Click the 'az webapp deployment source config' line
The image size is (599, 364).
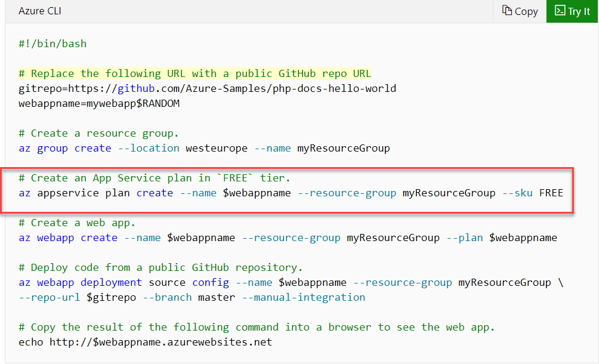click(291, 282)
